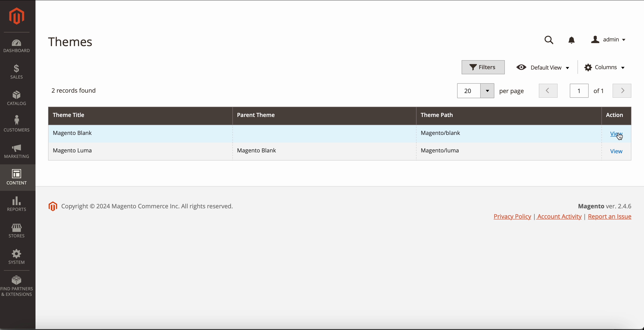Image resolution: width=644 pixels, height=330 pixels.
Task: Click the Filters button
Action: click(483, 67)
